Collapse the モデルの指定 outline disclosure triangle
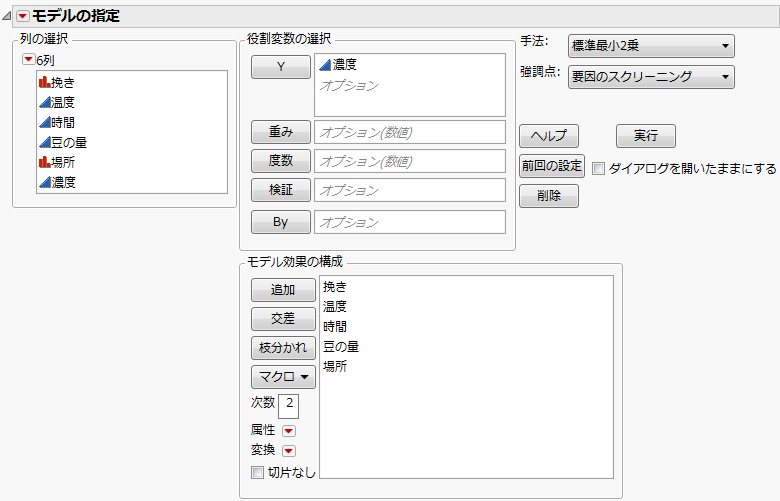The width and height of the screenshot is (780, 501). coord(6,16)
